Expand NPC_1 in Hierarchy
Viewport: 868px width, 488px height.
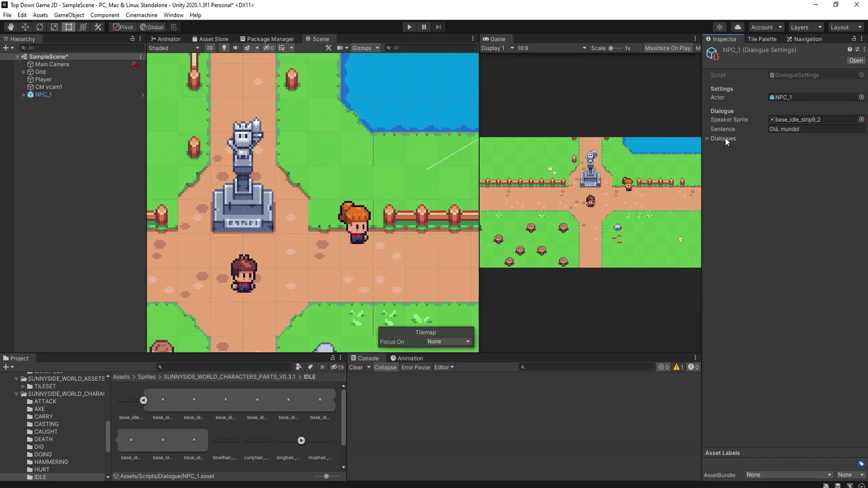click(24, 95)
